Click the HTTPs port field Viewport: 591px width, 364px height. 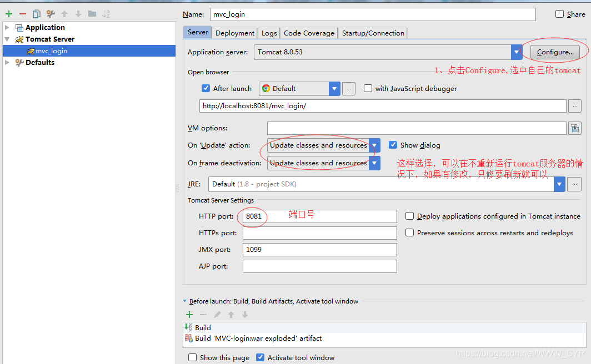[319, 232]
